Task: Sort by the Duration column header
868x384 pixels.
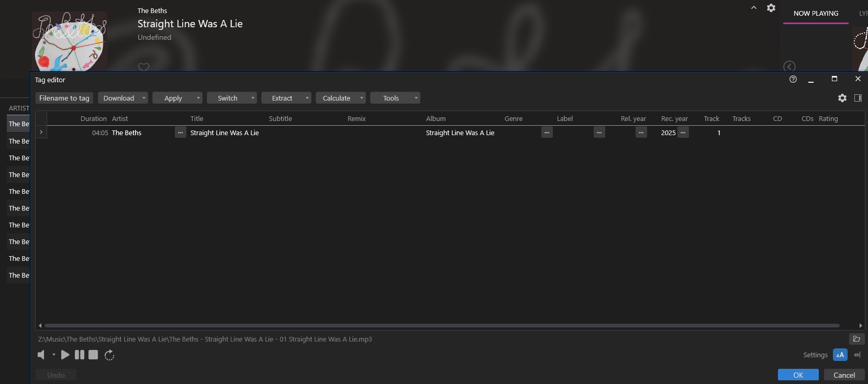Action: click(94, 118)
